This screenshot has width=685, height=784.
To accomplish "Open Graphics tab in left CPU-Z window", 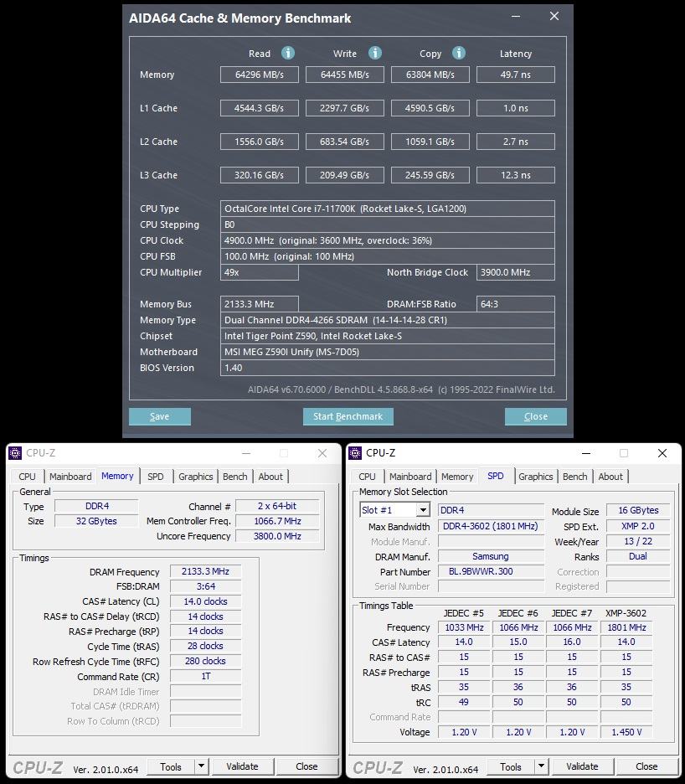I will tap(195, 477).
